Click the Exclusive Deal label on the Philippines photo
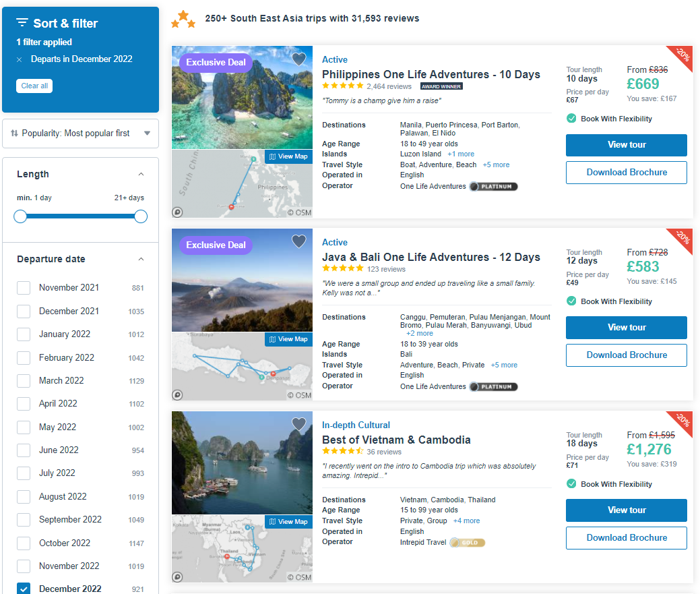 (216, 63)
